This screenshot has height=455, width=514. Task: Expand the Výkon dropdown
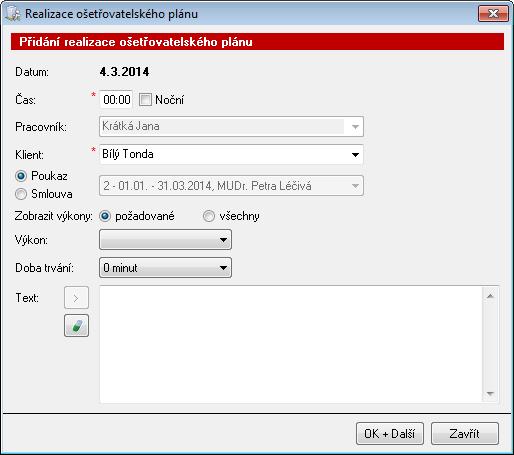(165, 240)
